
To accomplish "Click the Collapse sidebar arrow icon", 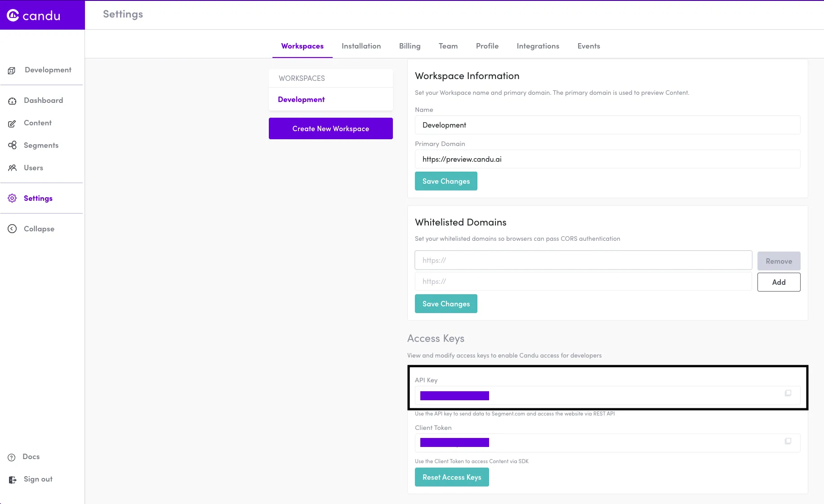I will [12, 229].
